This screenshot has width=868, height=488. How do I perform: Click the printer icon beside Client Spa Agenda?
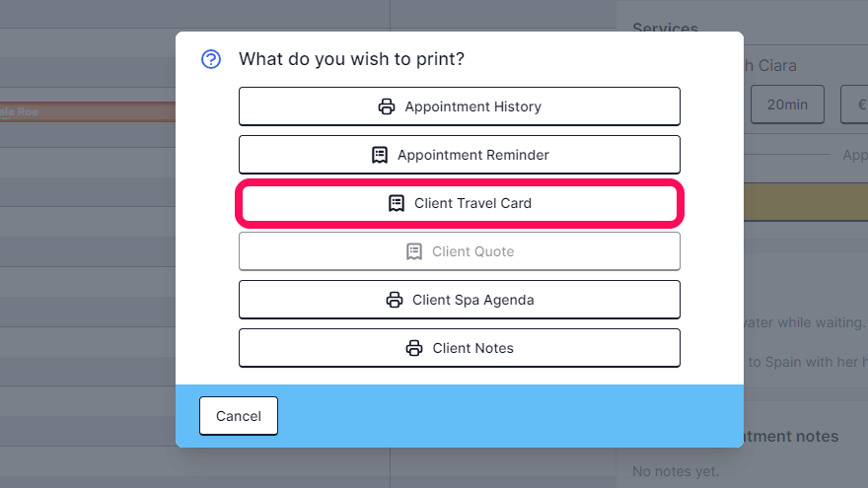coord(395,300)
